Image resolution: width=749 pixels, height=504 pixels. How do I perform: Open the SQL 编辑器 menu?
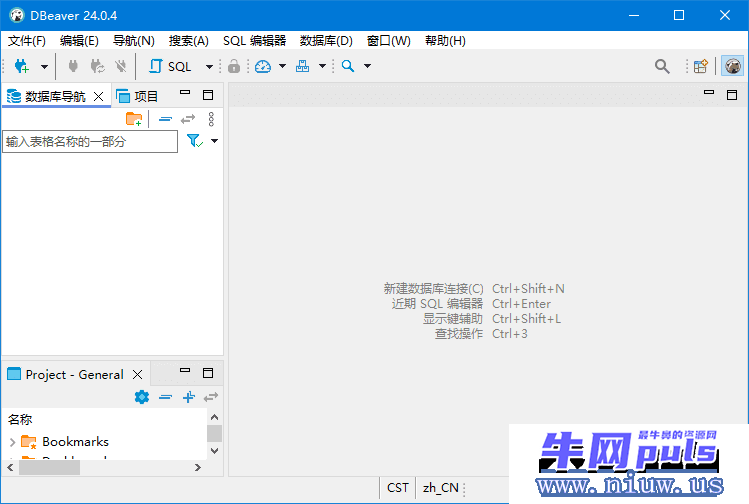coord(255,41)
